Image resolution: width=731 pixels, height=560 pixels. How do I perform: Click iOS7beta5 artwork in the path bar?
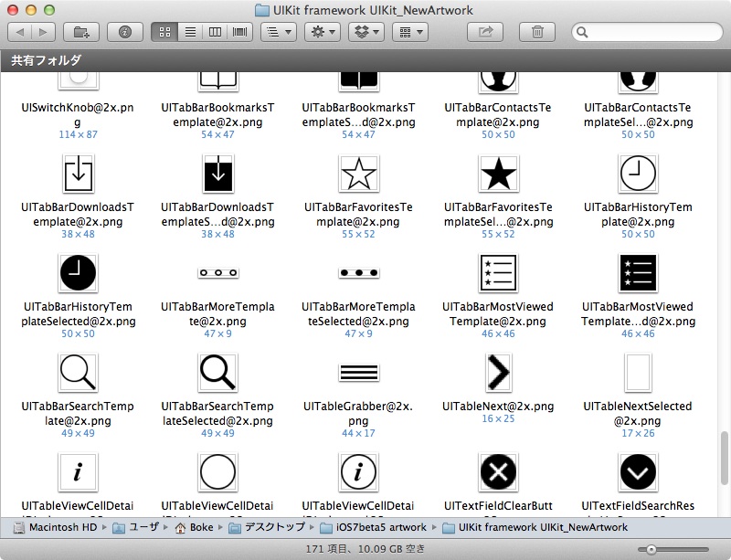point(374,527)
